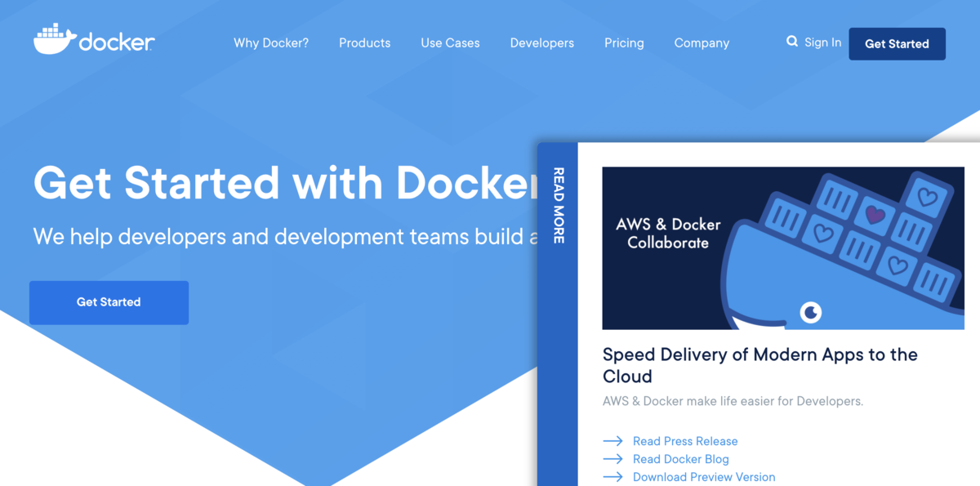The height and width of the screenshot is (486, 980).
Task: Go to the Pricing page
Action: pyautogui.click(x=624, y=43)
